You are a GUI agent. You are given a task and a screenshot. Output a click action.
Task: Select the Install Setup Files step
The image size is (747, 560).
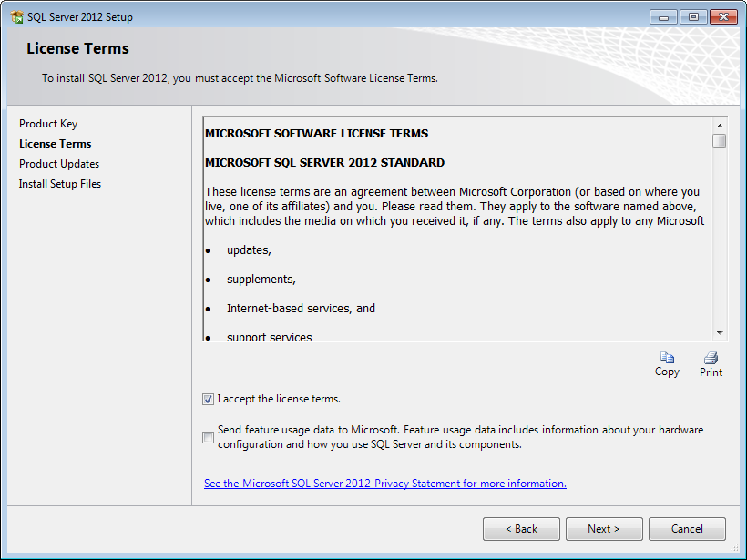click(60, 184)
